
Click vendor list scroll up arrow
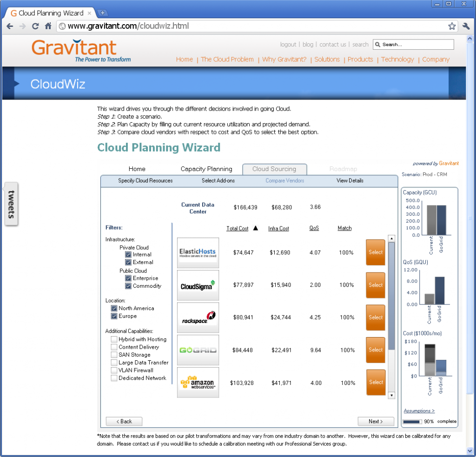point(391,238)
